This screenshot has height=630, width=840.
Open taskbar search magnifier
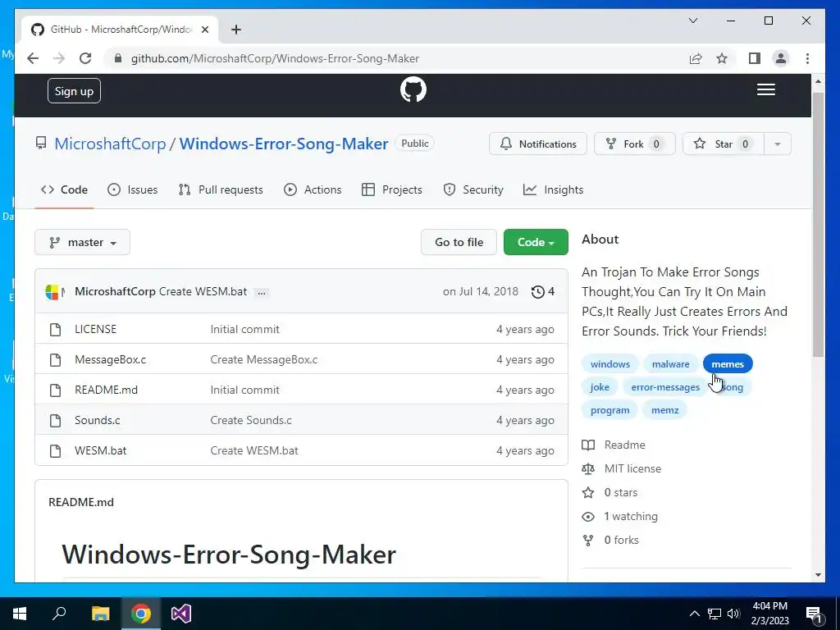click(59, 614)
